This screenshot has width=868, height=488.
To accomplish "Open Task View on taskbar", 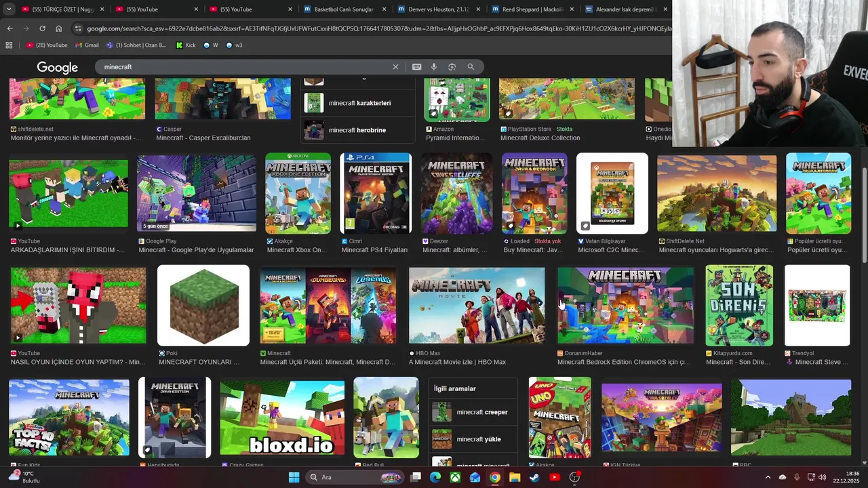I will click(x=416, y=477).
